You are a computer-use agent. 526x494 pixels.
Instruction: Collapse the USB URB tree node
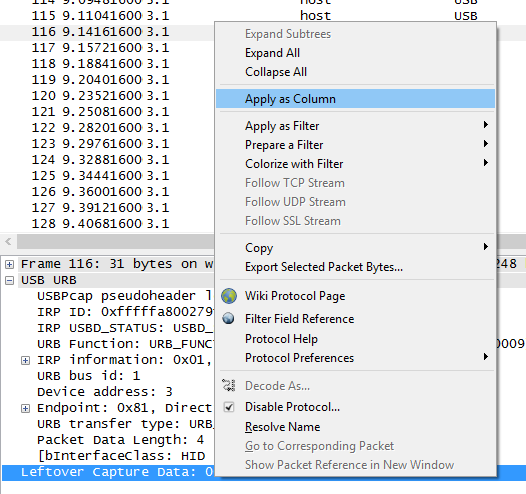(x=9, y=280)
